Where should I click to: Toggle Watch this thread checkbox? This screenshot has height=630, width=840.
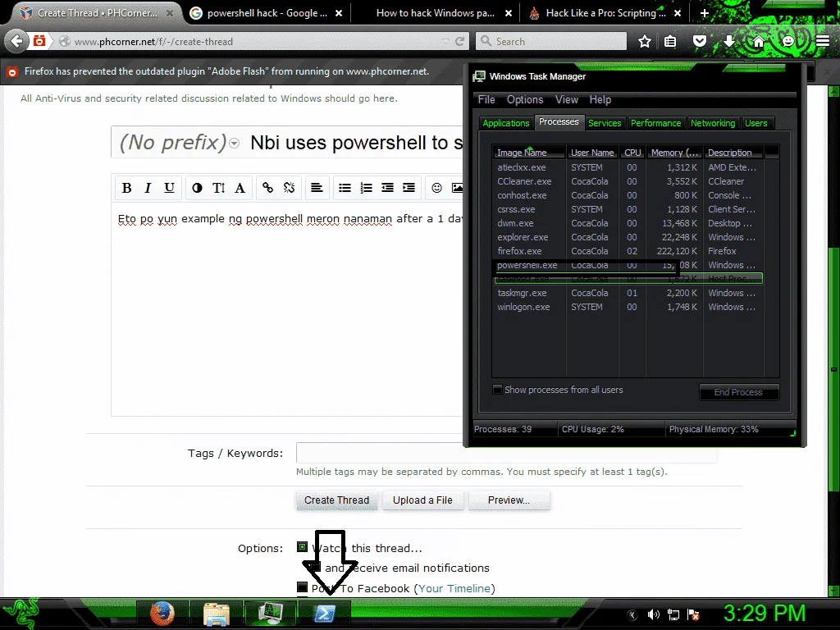point(302,547)
